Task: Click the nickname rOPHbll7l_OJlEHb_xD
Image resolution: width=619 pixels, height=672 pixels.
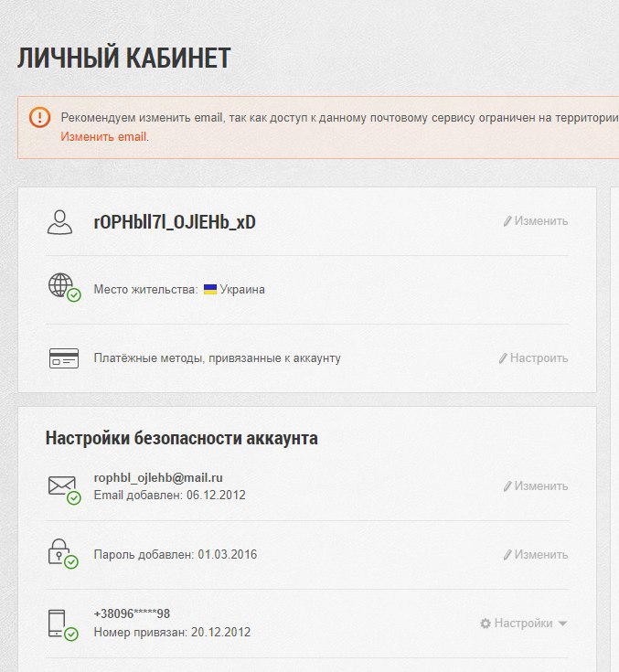Action: (x=175, y=222)
